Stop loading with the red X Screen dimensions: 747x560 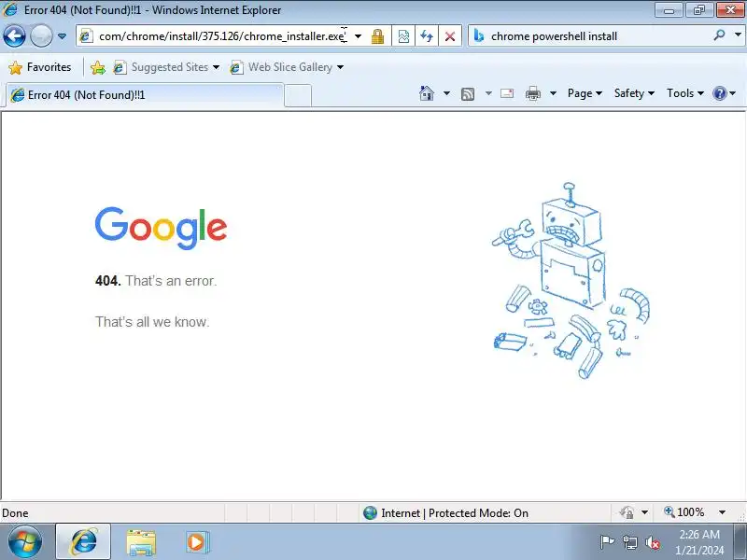450,36
